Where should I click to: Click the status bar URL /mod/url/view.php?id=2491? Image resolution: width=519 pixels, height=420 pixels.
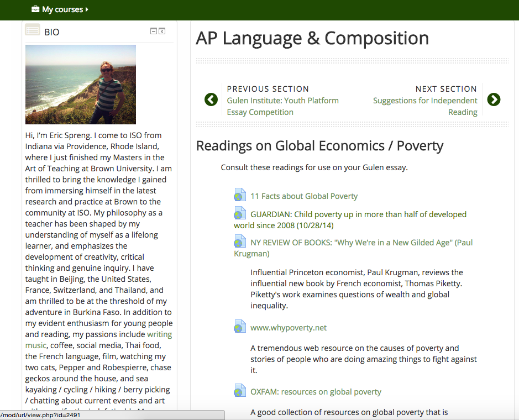coord(40,415)
